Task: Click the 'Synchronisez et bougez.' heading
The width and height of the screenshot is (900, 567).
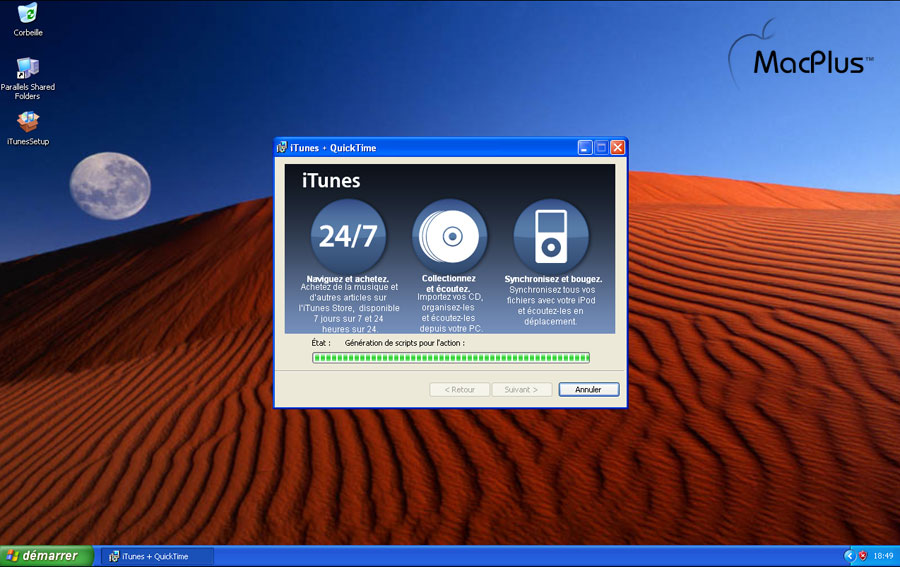Action: pos(553,279)
